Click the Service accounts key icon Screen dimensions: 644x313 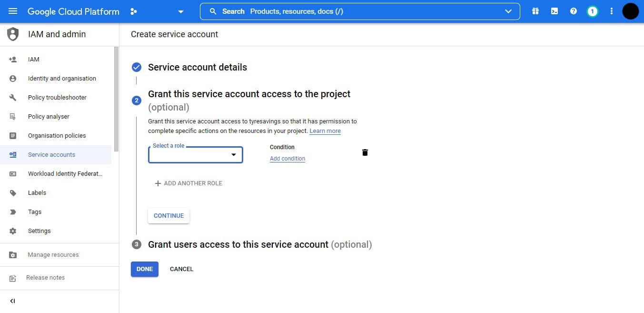pyautogui.click(x=13, y=155)
